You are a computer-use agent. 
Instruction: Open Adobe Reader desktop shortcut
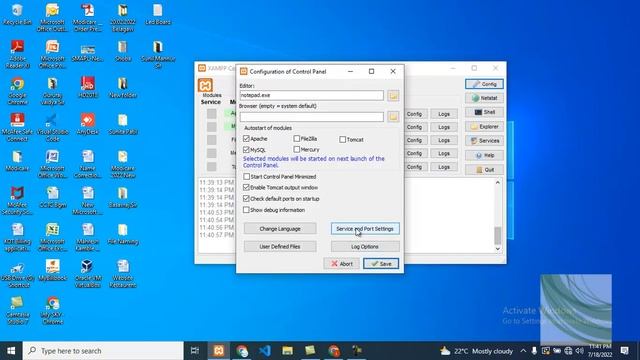tap(17, 54)
